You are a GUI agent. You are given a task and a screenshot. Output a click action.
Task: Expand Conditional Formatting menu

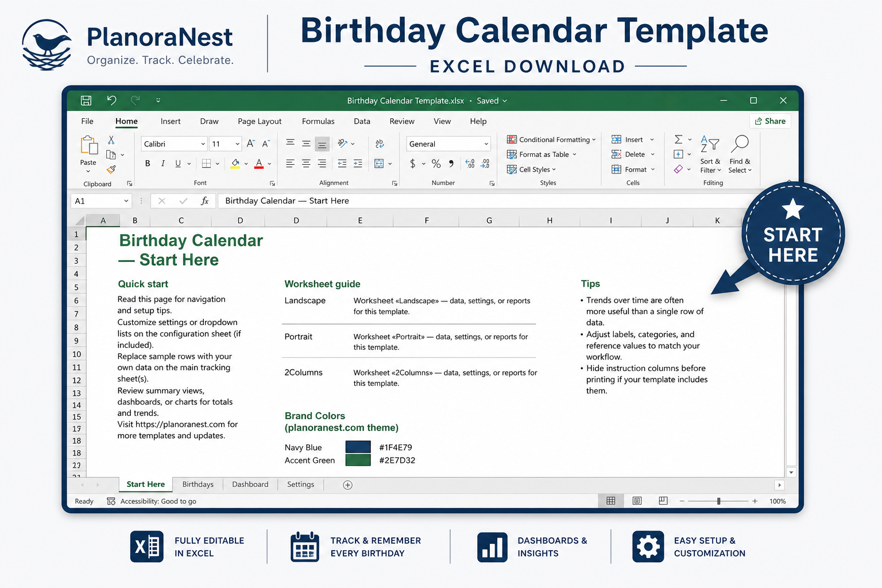tap(551, 140)
